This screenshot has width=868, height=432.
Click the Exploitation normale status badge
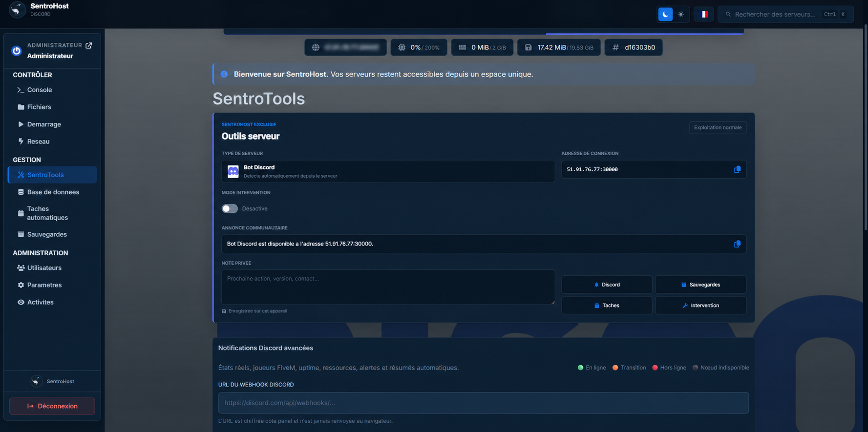point(718,127)
